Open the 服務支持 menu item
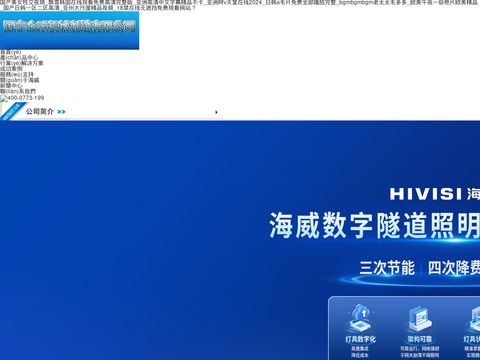The width and height of the screenshot is (480, 360). pyautogui.click(x=17, y=74)
